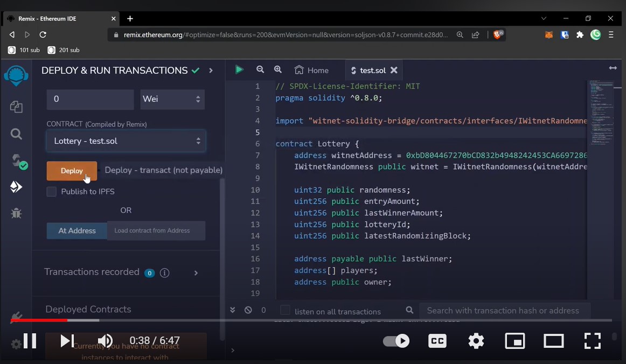Collapse terminal with double chevron icon
This screenshot has width=626, height=364.
tap(232, 310)
